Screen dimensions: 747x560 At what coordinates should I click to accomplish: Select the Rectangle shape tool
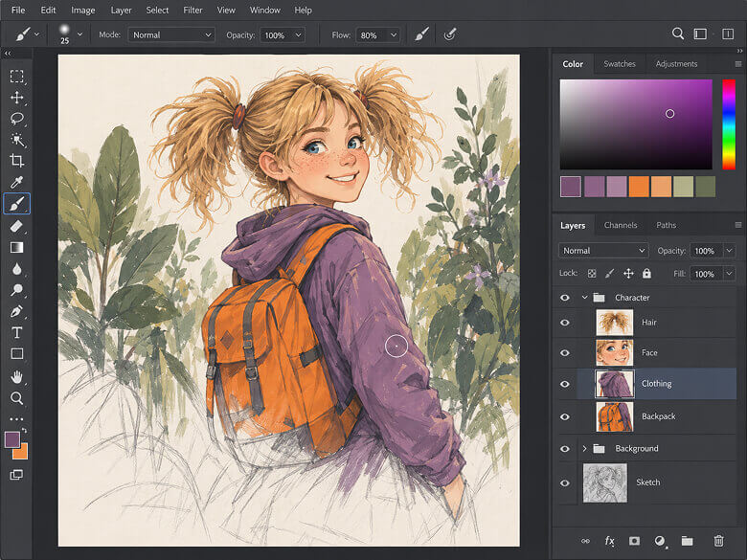pos(16,353)
